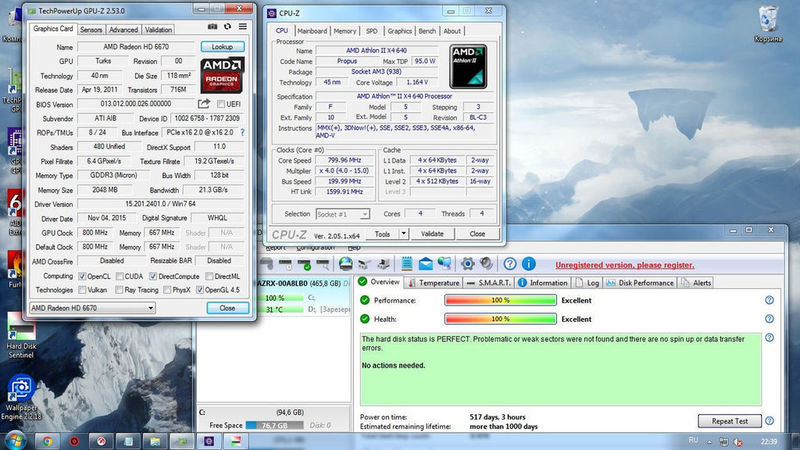The height and width of the screenshot is (450, 800).
Task: Open settings with the gear icon
Action: coord(467,264)
